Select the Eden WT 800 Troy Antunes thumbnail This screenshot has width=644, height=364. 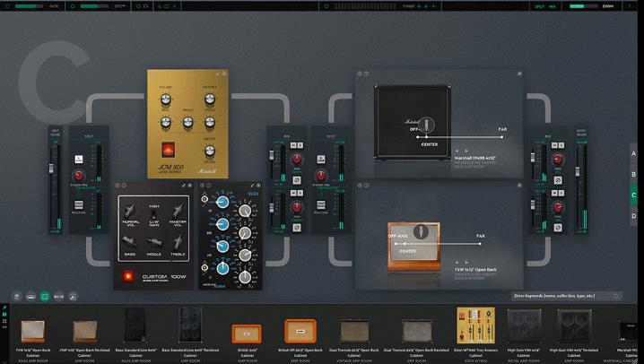475,325
